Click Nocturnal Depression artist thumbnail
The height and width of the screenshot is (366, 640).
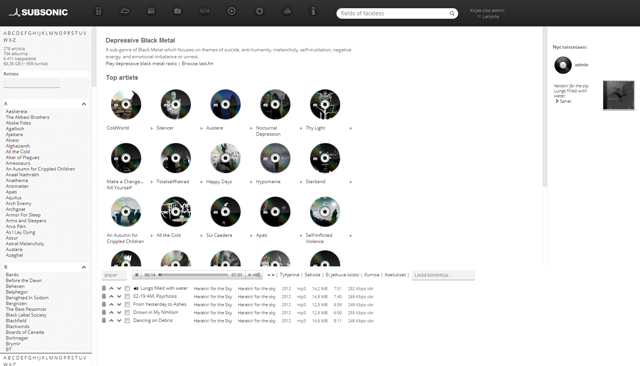pyautogui.click(x=275, y=104)
